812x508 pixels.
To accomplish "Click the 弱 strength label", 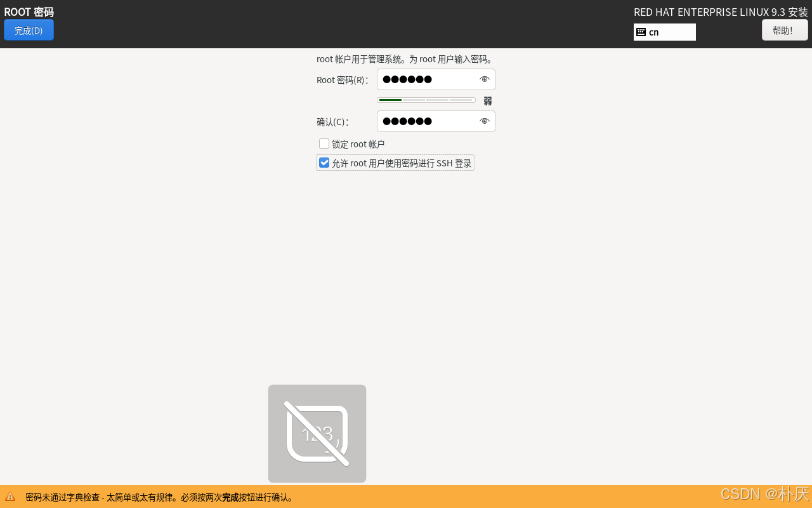I will tap(487, 101).
